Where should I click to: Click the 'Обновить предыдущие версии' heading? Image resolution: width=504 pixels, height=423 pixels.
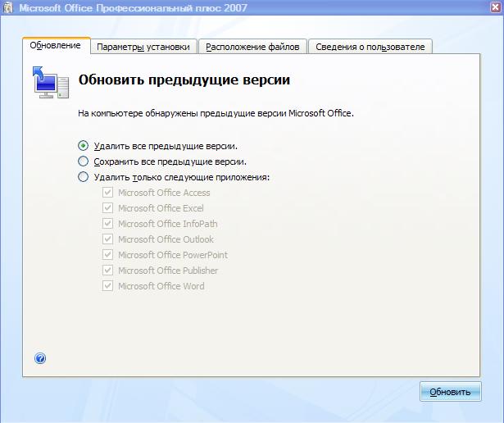click(184, 80)
